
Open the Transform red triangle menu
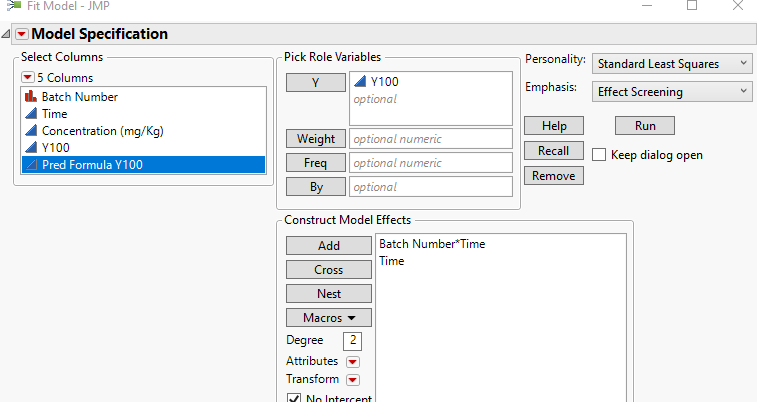click(x=352, y=379)
